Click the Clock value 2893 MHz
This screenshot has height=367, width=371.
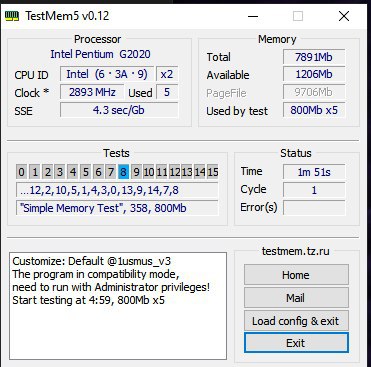pos(92,92)
